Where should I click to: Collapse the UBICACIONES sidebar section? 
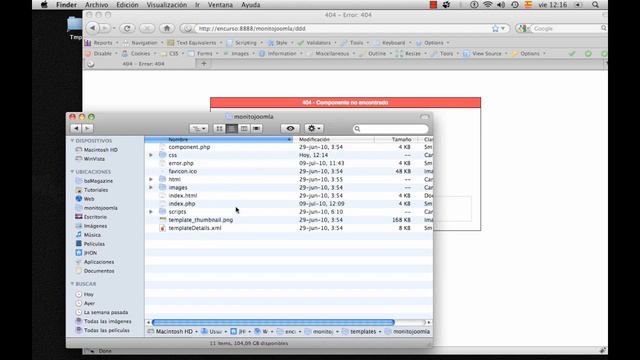click(72, 172)
